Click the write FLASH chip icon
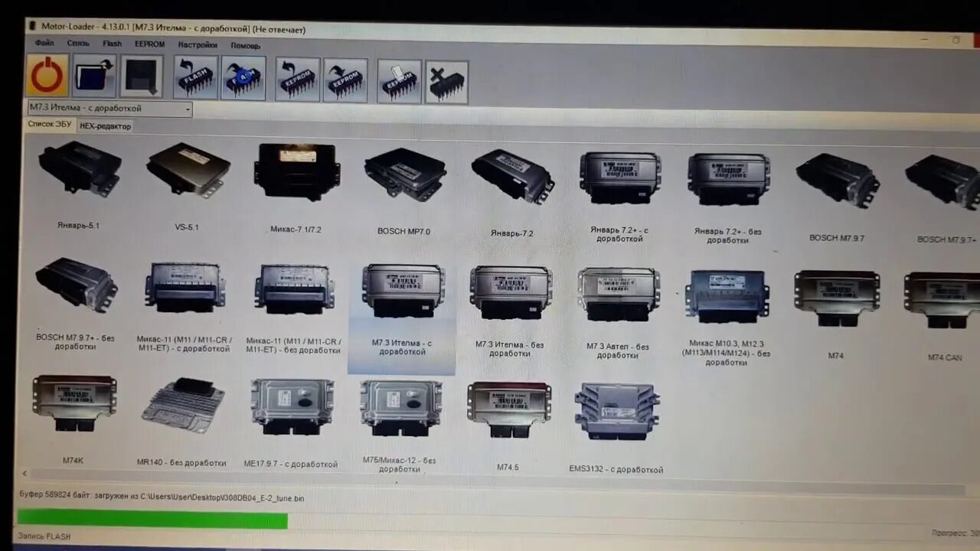This screenshot has width=980, height=551. click(x=244, y=78)
